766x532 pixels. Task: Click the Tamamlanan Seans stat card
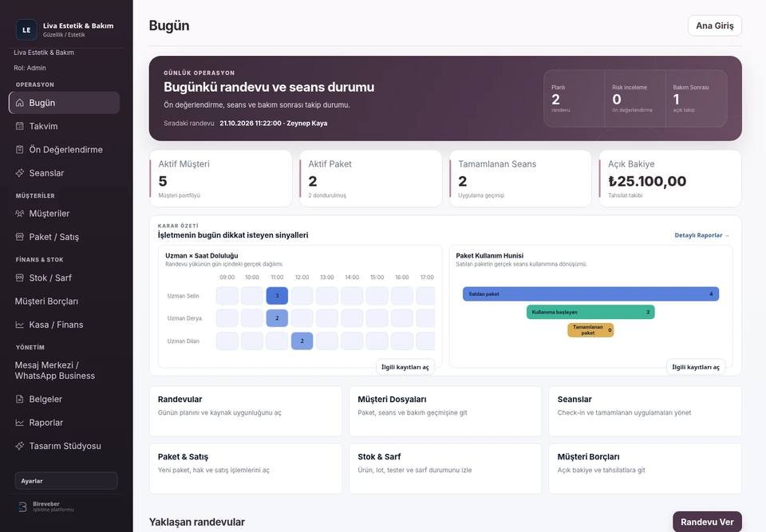(x=520, y=179)
